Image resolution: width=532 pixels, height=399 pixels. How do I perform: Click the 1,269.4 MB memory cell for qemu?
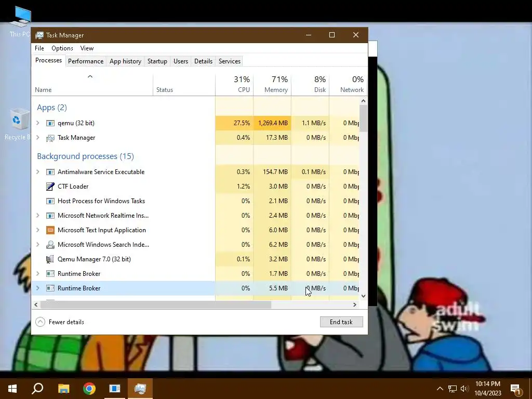pos(272,123)
